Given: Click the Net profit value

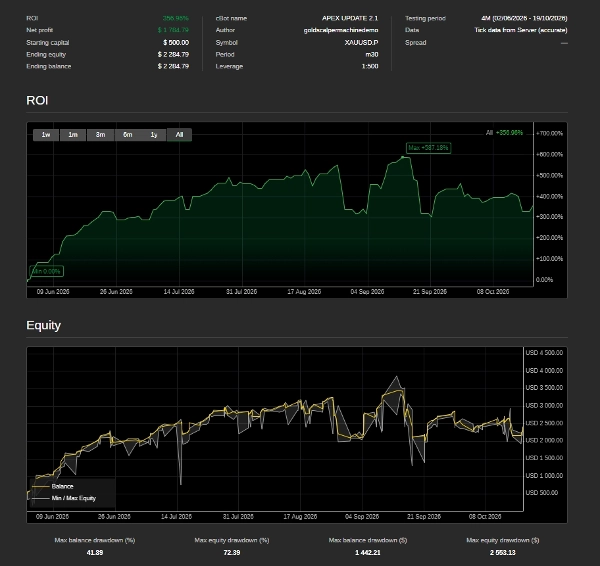Looking at the screenshot, I should [x=173, y=30].
